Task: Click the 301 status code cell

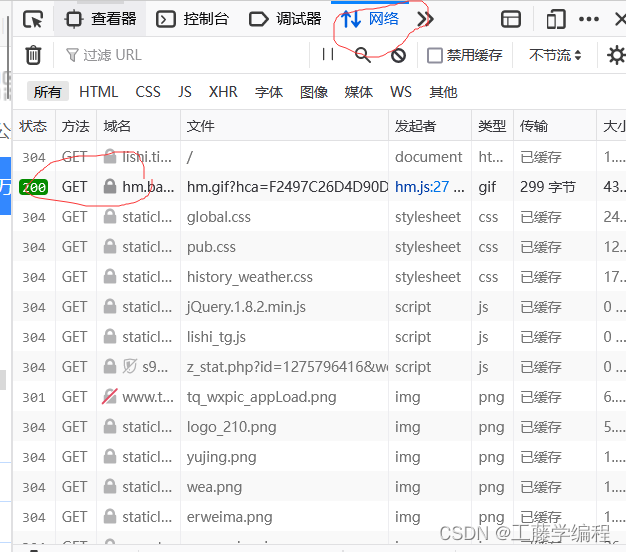Action: [x=34, y=397]
